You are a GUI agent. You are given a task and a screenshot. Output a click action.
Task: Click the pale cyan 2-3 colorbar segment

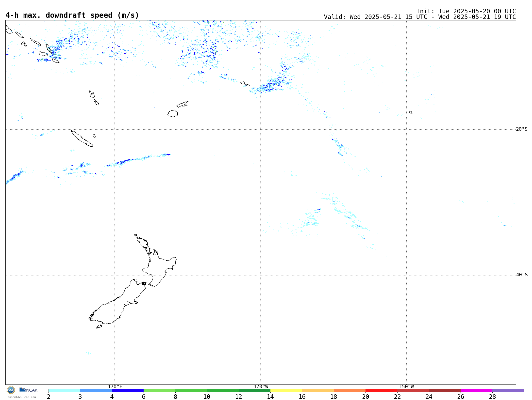click(64, 391)
